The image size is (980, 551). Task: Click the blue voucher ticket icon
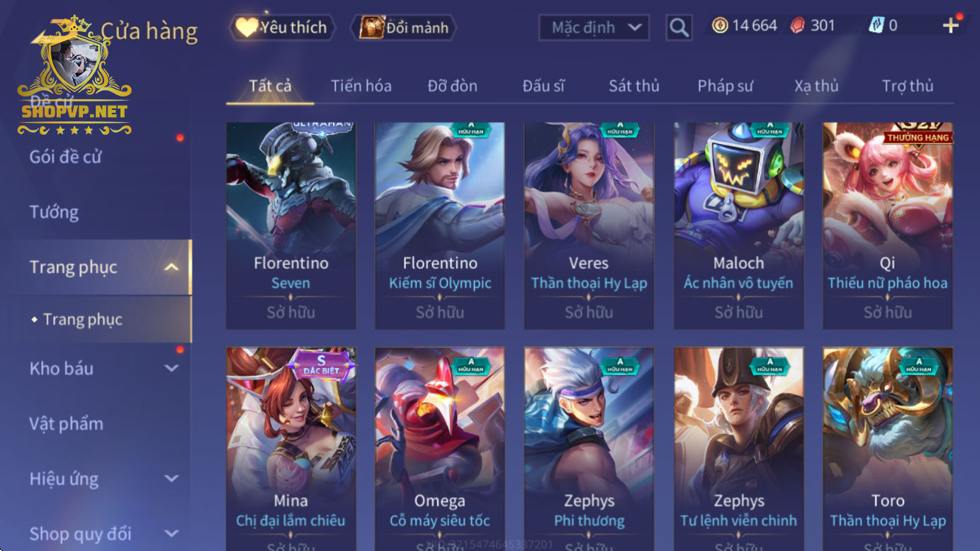tap(877, 26)
